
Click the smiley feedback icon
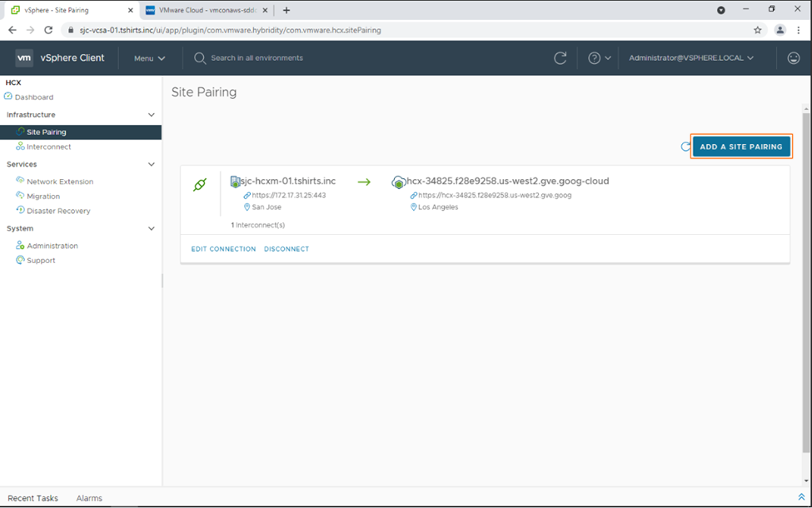793,58
